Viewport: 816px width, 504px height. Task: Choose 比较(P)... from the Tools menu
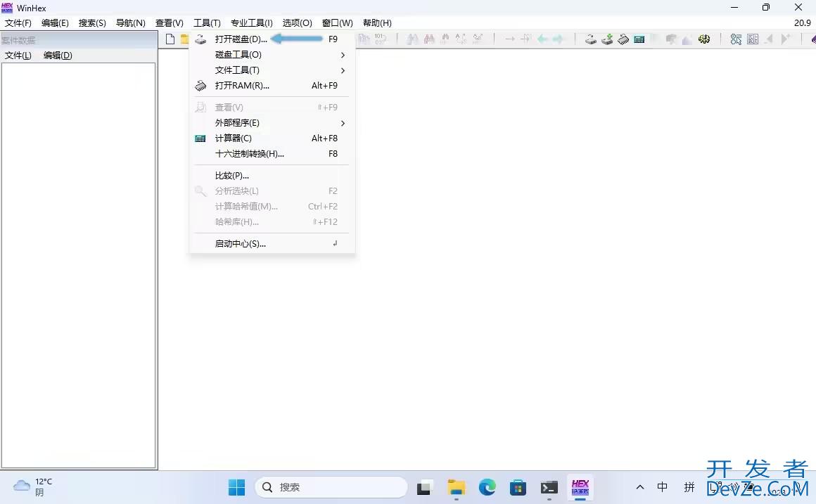pos(272,176)
